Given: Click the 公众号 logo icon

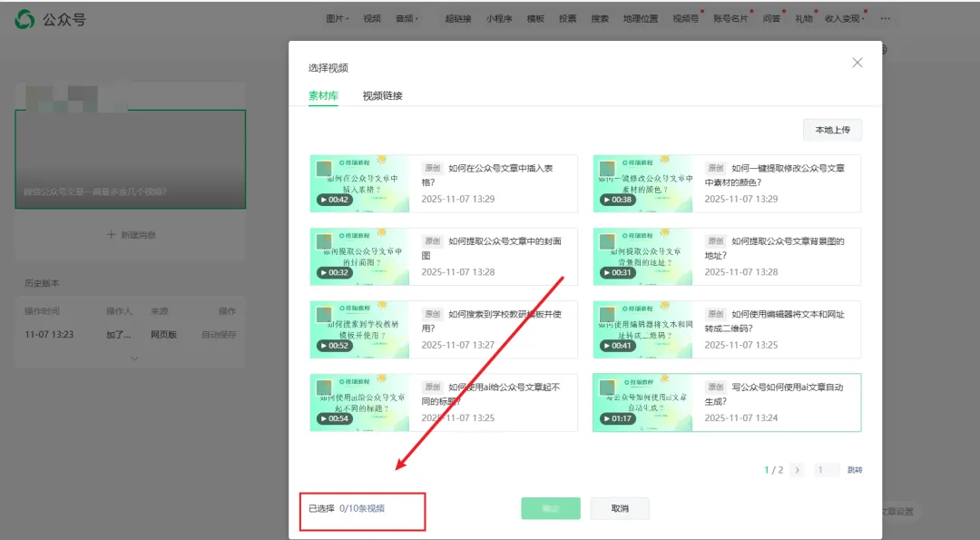Looking at the screenshot, I should pyautogui.click(x=25, y=17).
